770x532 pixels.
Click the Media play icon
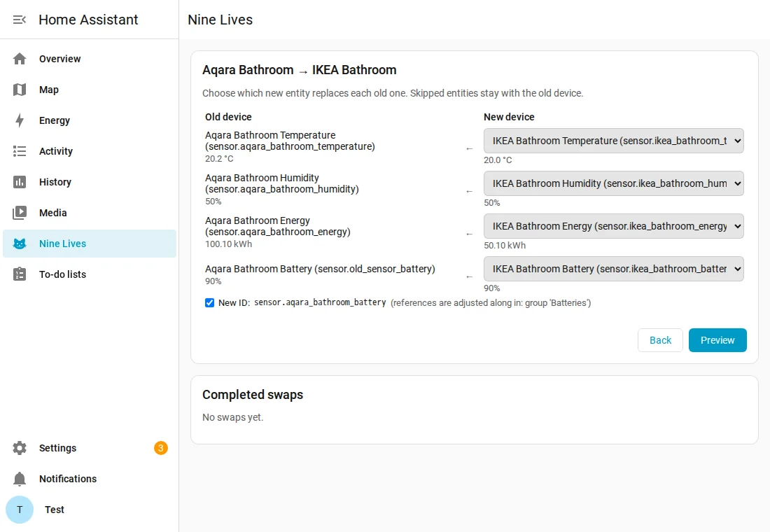click(x=19, y=213)
